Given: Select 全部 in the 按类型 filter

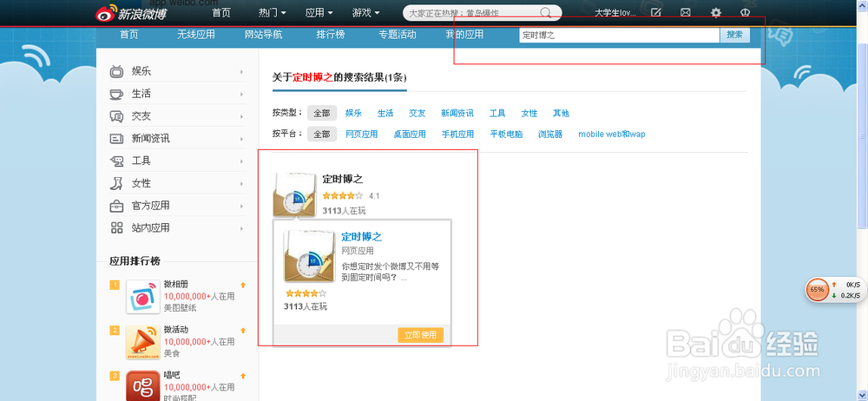Looking at the screenshot, I should coord(322,113).
